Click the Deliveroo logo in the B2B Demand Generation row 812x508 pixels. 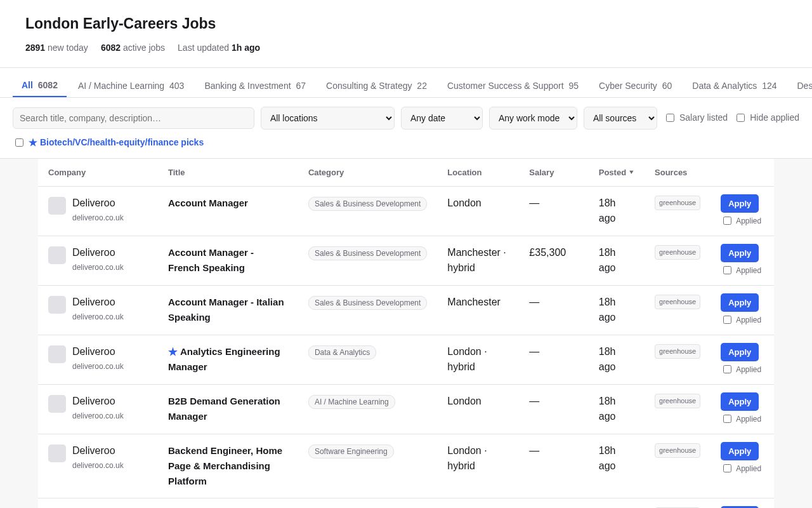point(57,404)
